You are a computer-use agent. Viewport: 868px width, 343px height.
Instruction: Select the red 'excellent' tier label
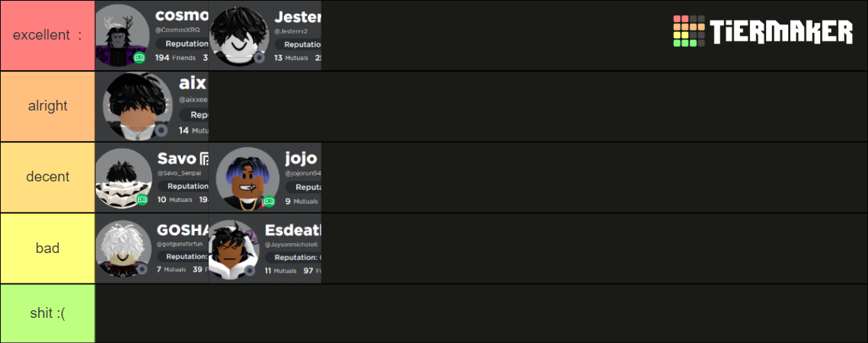(47, 35)
